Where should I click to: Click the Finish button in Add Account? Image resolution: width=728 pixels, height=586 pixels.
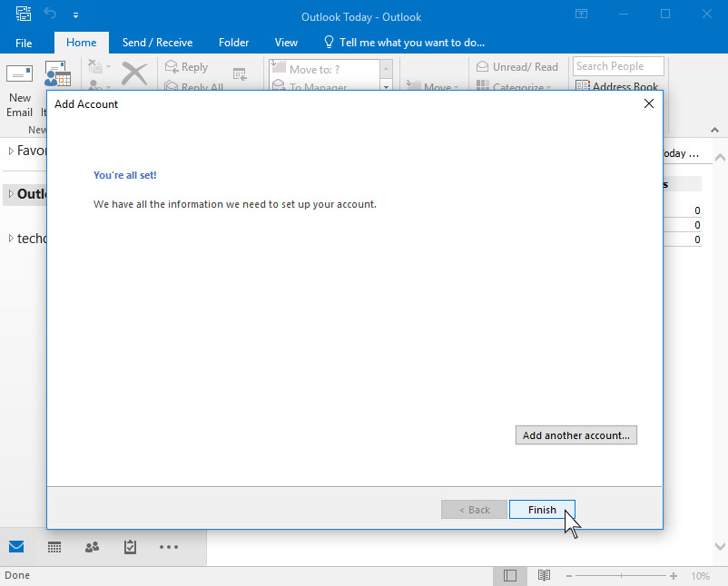(542, 510)
